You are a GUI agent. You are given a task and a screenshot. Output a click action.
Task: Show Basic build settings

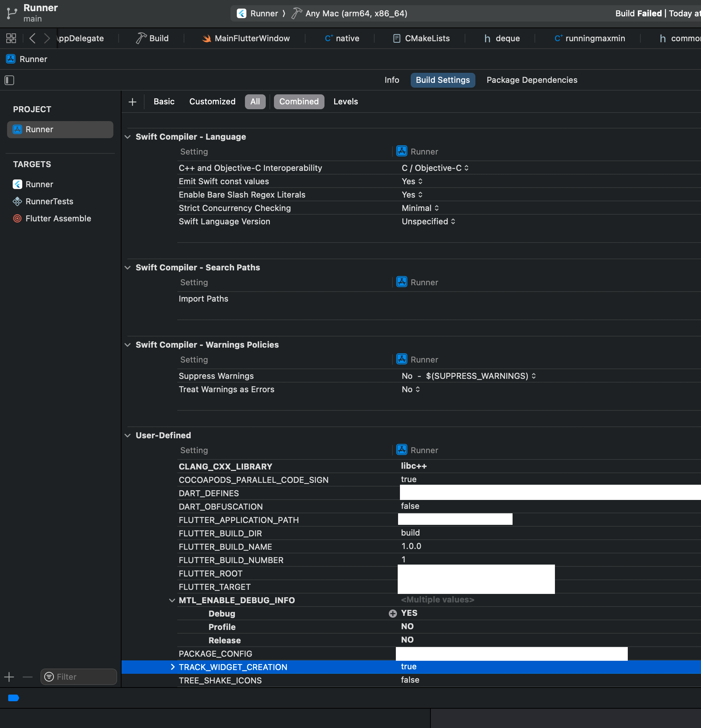tap(164, 102)
